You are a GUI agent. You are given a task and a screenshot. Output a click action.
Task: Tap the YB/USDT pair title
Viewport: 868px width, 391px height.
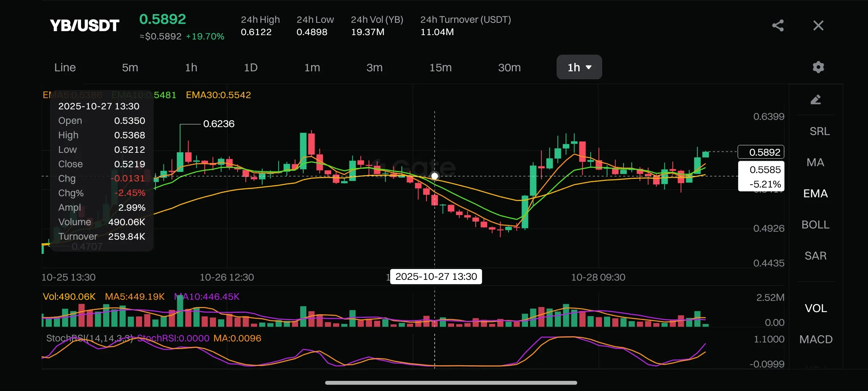pos(85,25)
